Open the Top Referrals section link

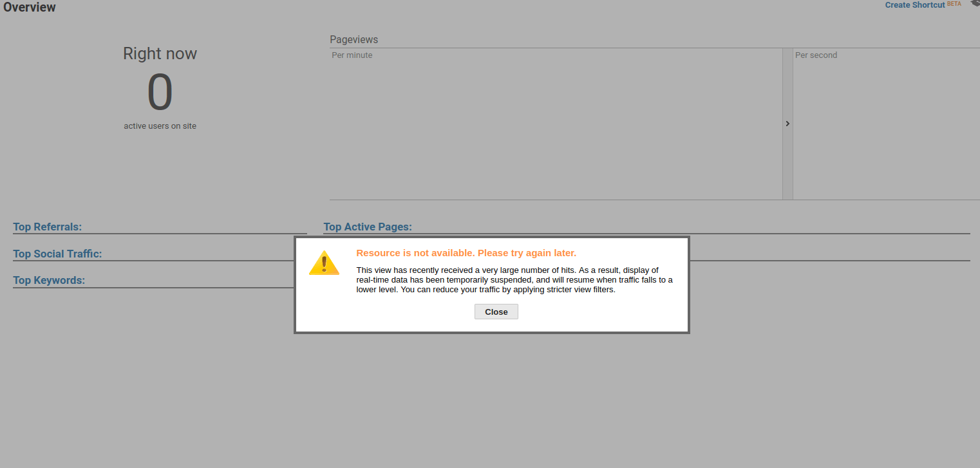tap(48, 227)
